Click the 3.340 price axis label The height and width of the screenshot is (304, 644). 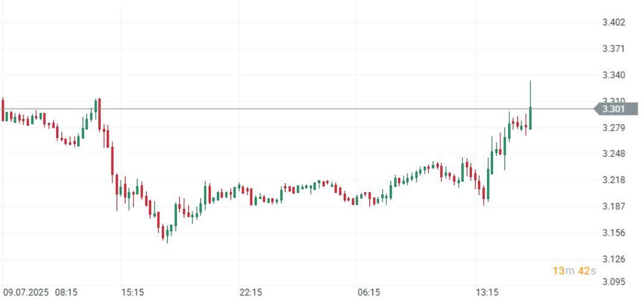pos(613,76)
